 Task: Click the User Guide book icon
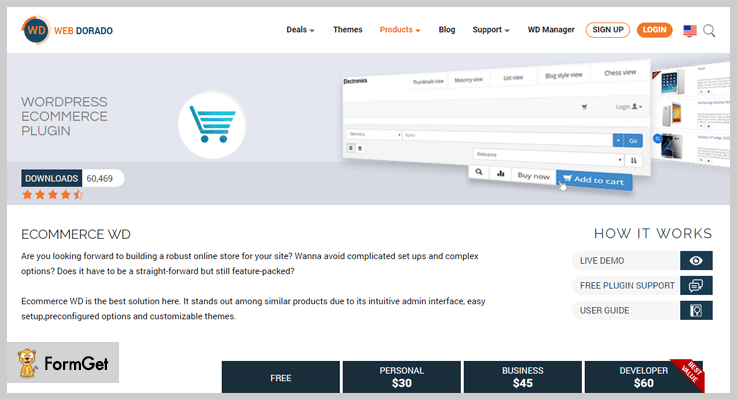pyautogui.click(x=696, y=310)
